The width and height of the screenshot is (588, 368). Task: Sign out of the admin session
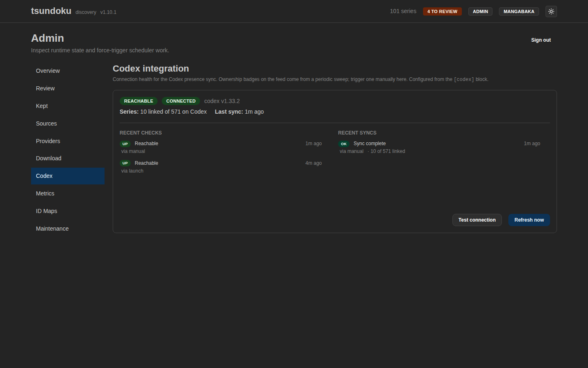(541, 40)
